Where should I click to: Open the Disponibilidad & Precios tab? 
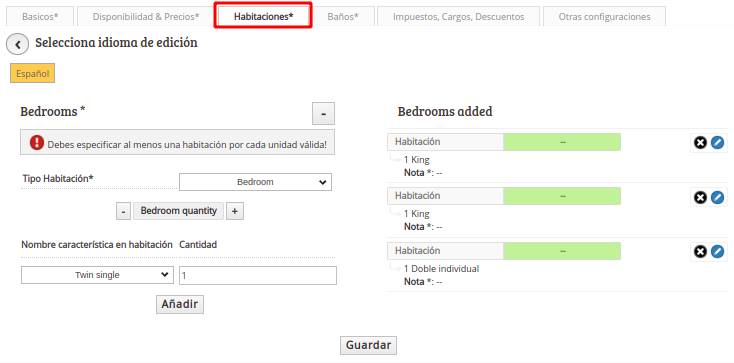point(146,16)
